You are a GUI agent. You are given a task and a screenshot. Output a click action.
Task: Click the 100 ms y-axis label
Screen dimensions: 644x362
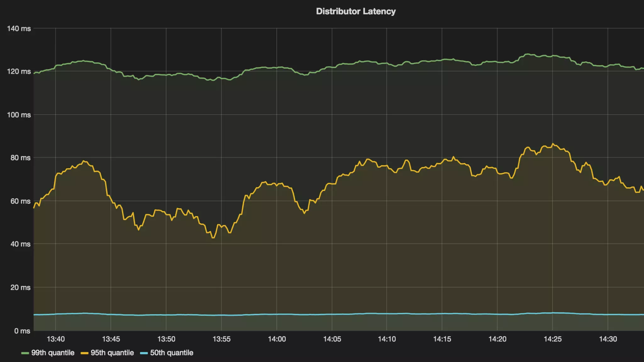click(19, 115)
